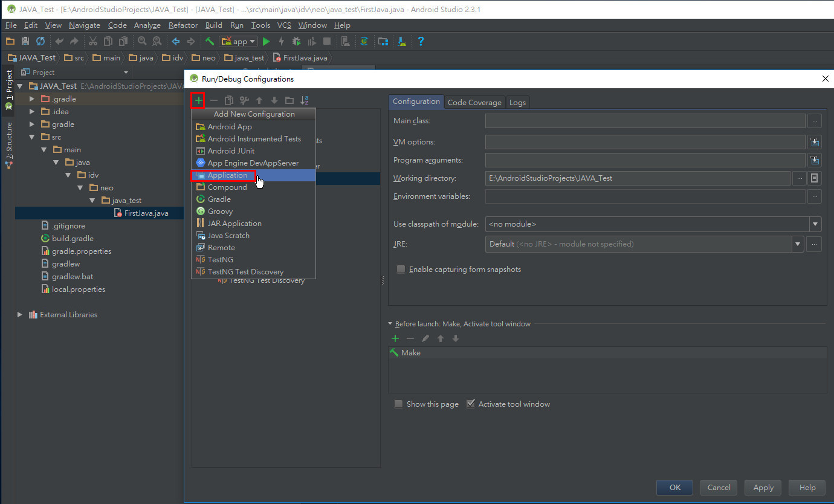Click the Synchronize icon in main toolbar
The width and height of the screenshot is (834, 504).
click(40, 41)
